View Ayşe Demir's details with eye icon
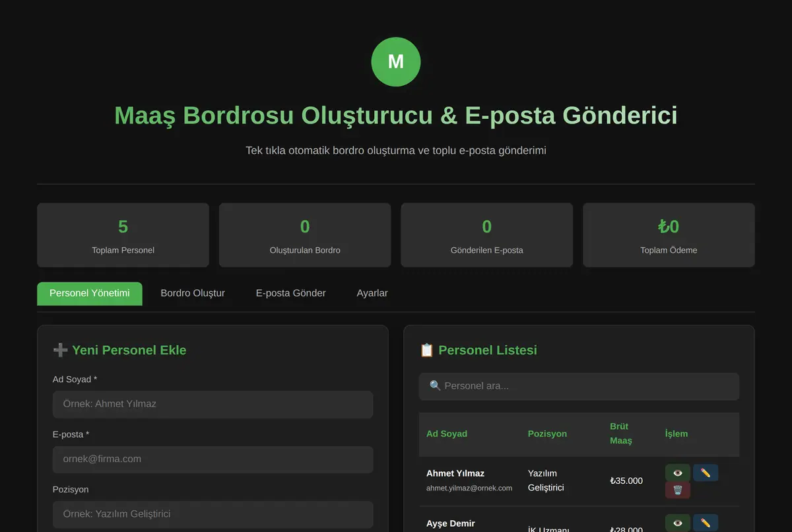Image resolution: width=792 pixels, height=532 pixels. (x=678, y=523)
